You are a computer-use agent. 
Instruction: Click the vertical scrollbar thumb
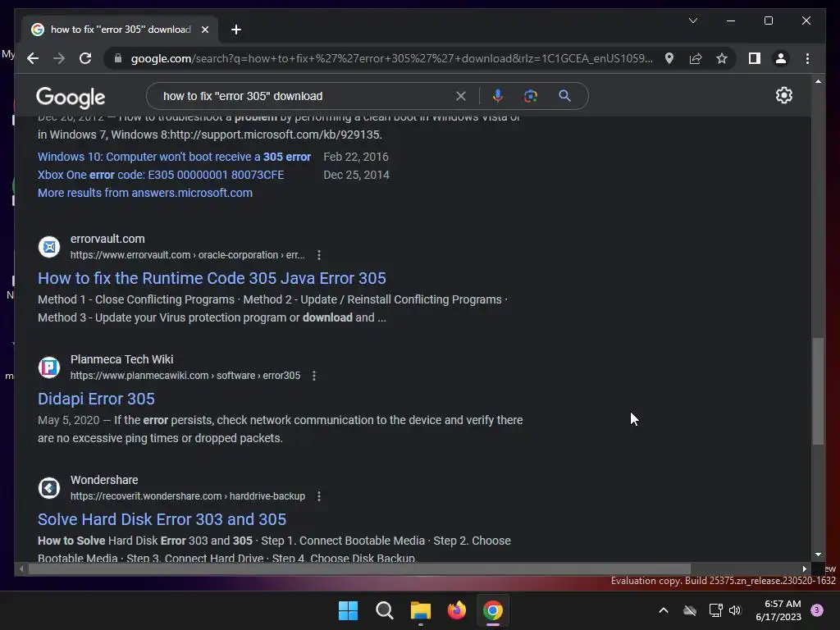tap(818, 390)
